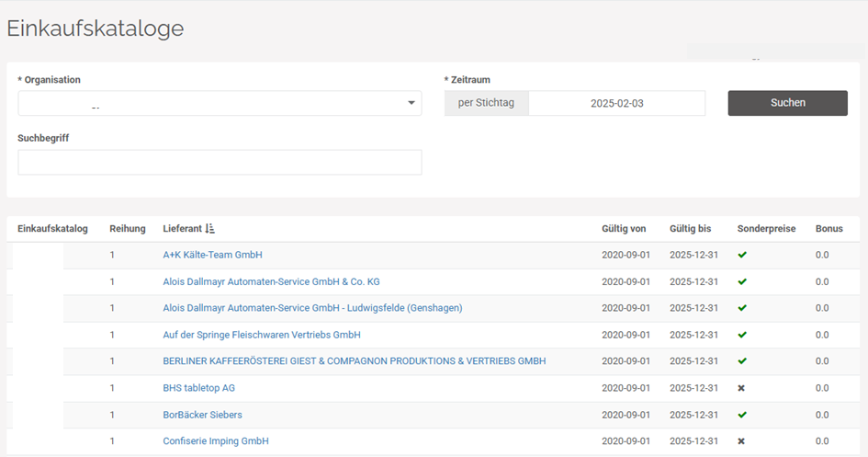
Task: Open the Organisation dropdown
Action: coord(220,103)
